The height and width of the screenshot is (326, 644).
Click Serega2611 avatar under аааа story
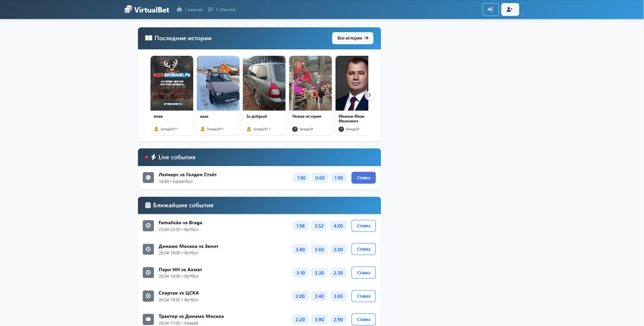click(x=203, y=129)
